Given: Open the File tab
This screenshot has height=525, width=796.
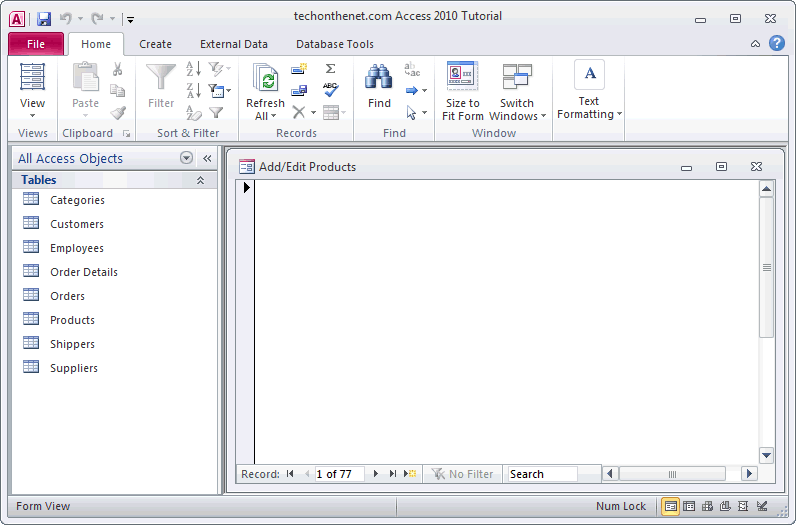Looking at the screenshot, I should click(x=36, y=44).
